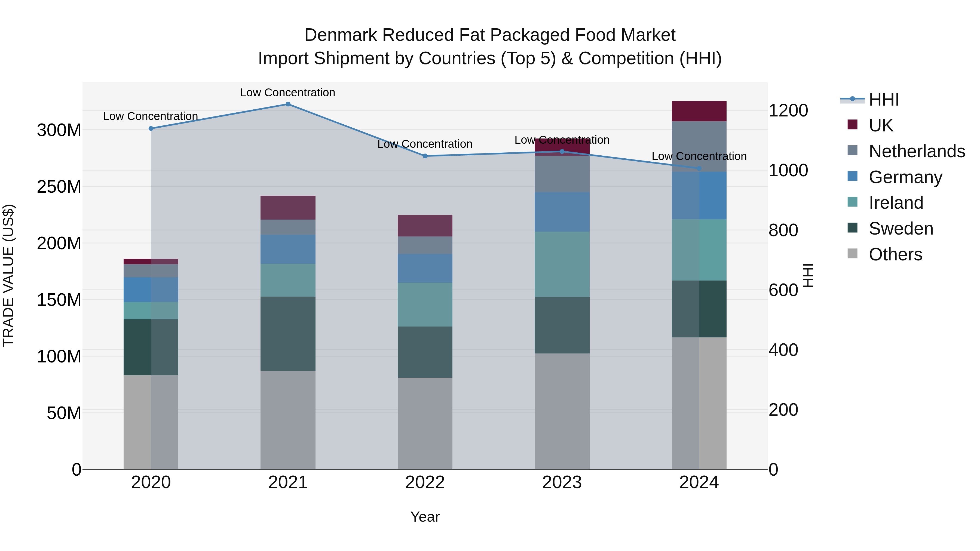The height and width of the screenshot is (551, 980).
Task: Click the Low Concentration label above 2021
Action: click(x=288, y=93)
